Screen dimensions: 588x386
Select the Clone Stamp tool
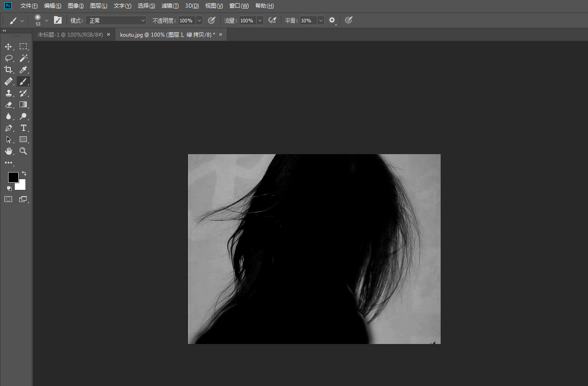pos(8,93)
